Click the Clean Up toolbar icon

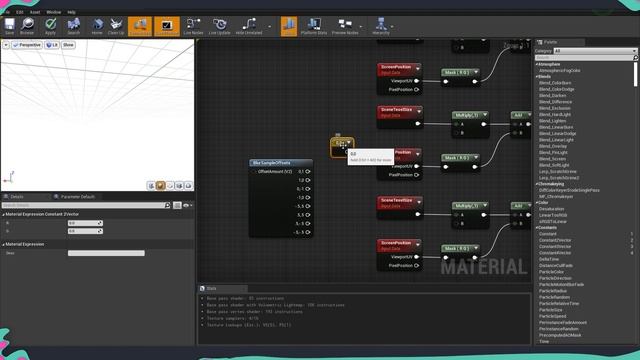tap(116, 27)
